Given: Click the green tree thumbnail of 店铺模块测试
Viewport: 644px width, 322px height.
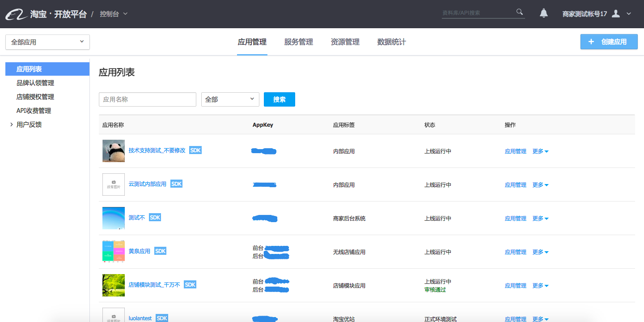Looking at the screenshot, I should [114, 285].
